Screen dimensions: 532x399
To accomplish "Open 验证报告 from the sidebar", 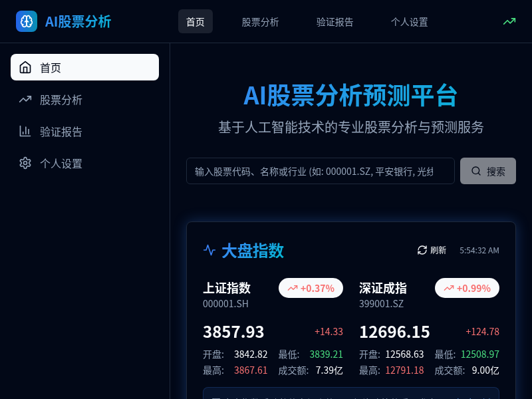I will (x=85, y=131).
